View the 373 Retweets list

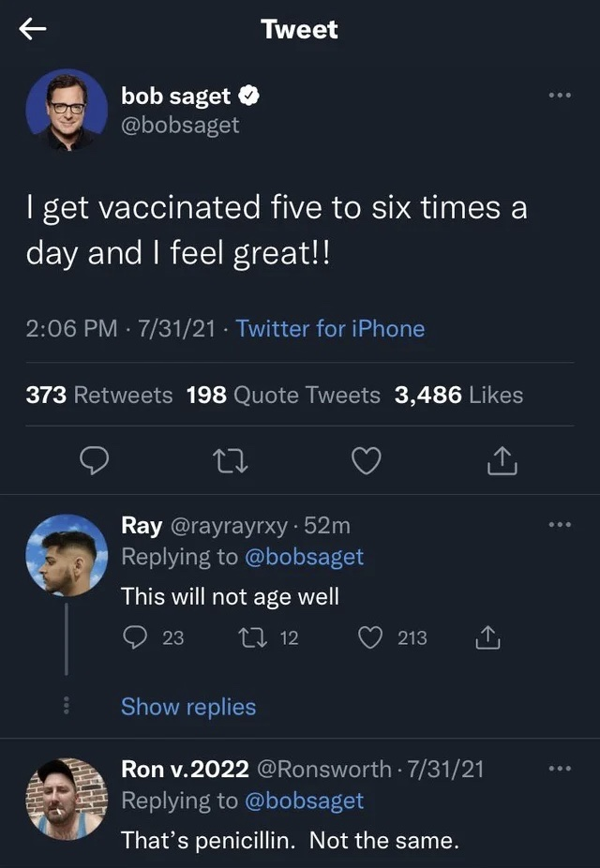[99, 395]
